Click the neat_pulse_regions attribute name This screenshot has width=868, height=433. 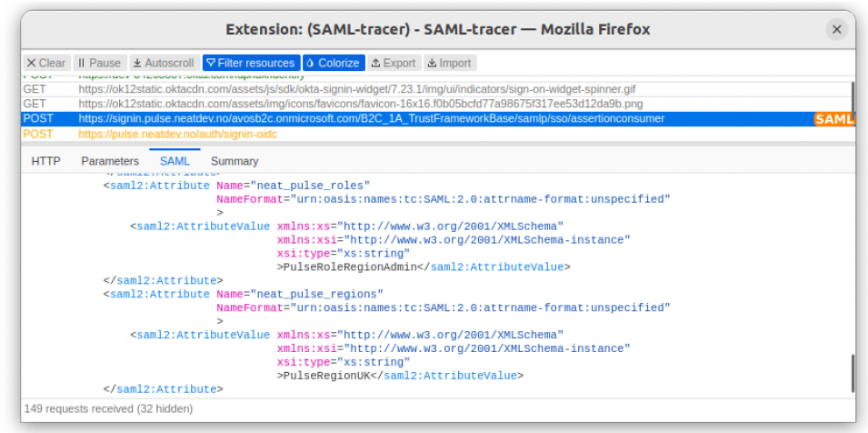(x=317, y=294)
